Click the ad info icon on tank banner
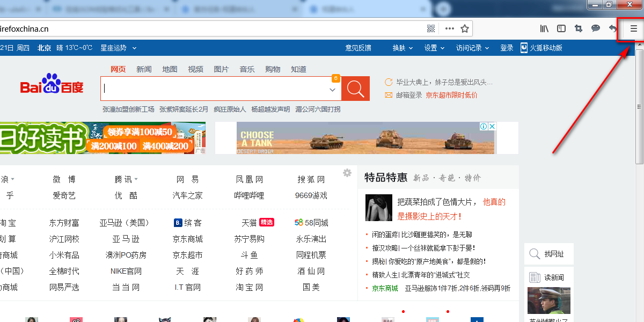The width and height of the screenshot is (644, 322). 484,127
